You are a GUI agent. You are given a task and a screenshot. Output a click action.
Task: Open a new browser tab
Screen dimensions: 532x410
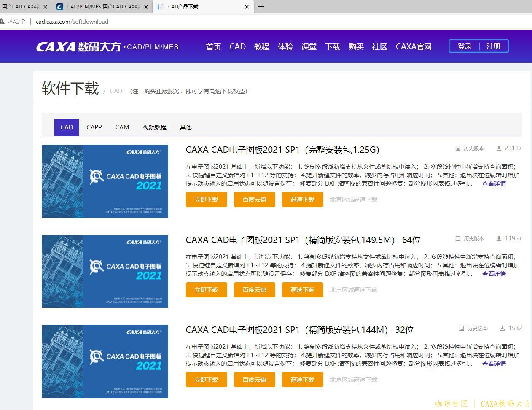[x=261, y=7]
